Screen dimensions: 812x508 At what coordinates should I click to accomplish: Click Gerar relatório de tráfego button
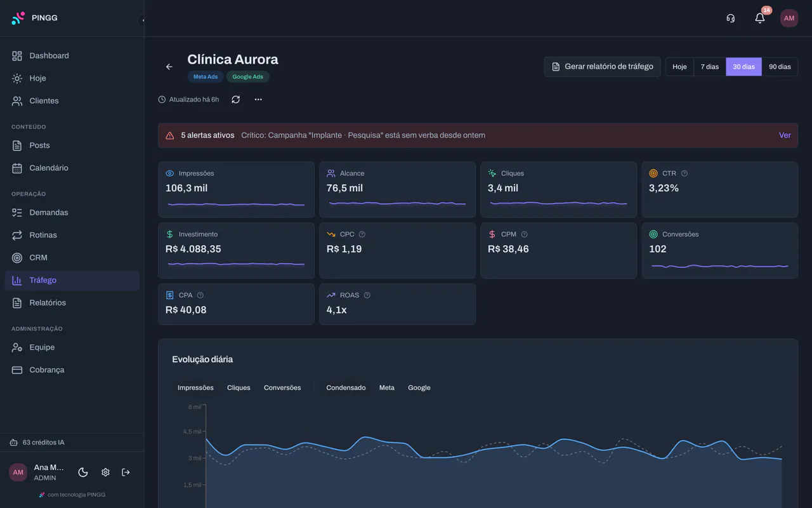602,67
